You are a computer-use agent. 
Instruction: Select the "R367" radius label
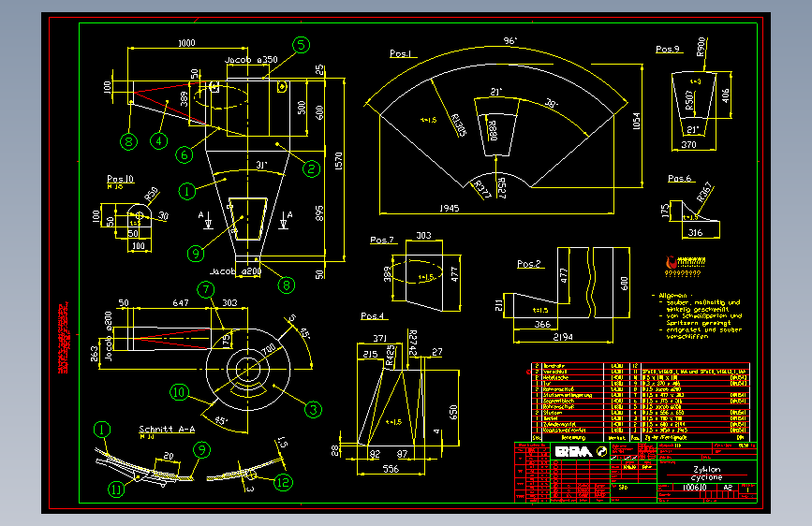[x=705, y=192]
